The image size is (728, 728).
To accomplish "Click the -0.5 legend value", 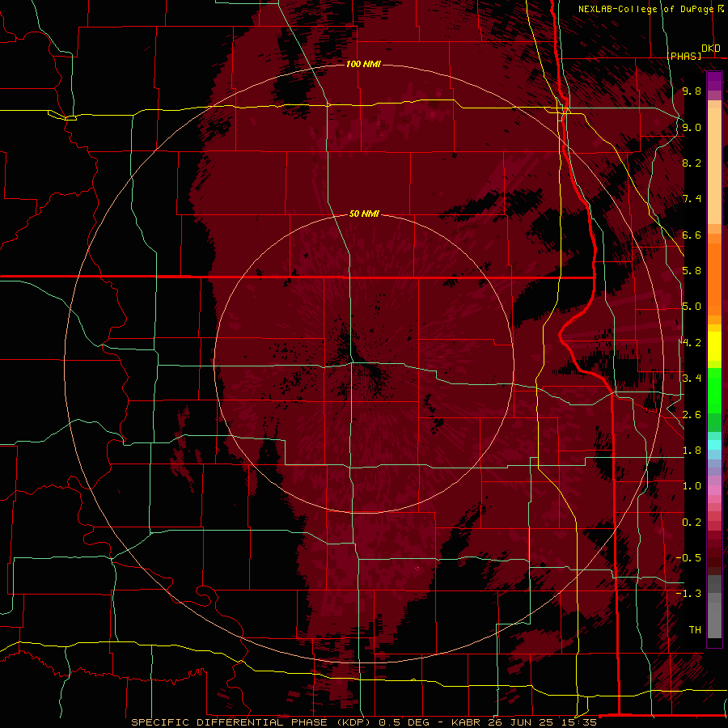I will (688, 558).
